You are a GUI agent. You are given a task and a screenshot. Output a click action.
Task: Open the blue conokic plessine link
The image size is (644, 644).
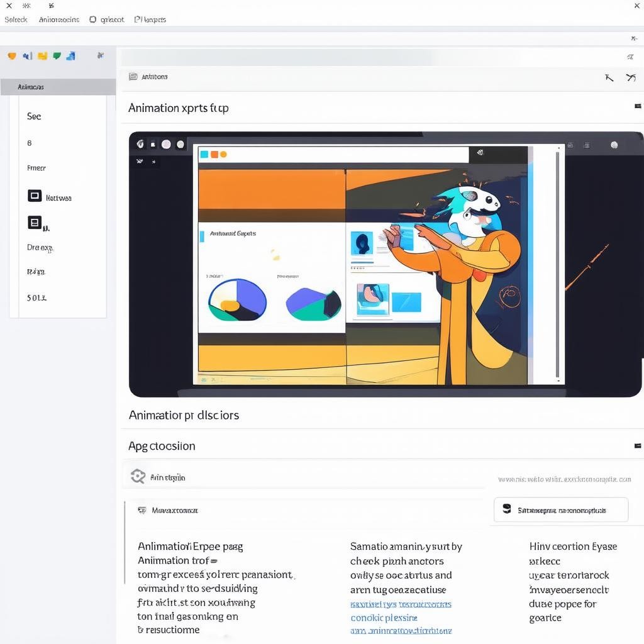384,618
